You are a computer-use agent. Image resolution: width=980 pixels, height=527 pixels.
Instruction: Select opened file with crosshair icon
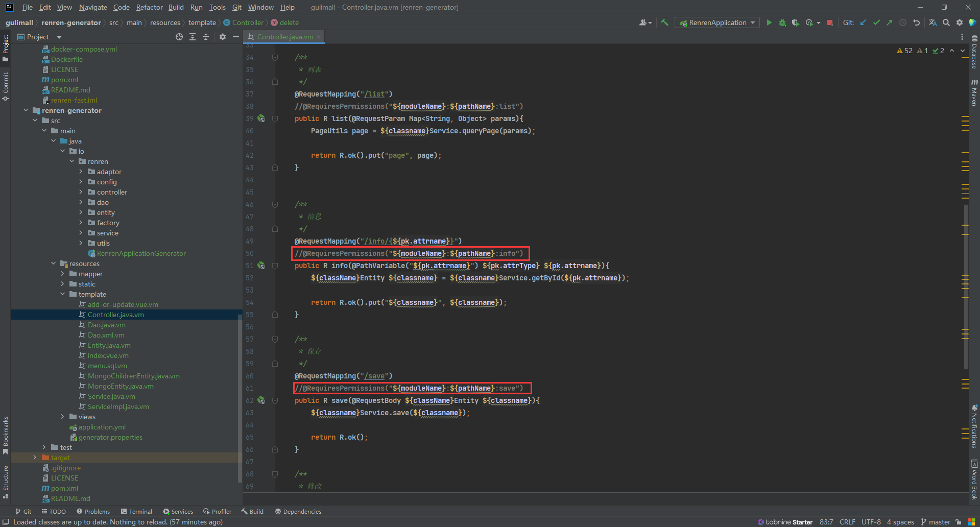179,37
